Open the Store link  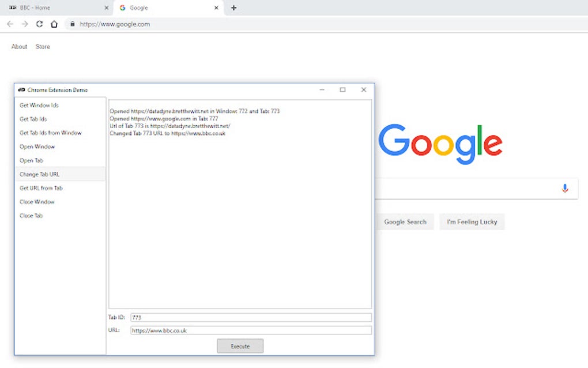(x=42, y=46)
